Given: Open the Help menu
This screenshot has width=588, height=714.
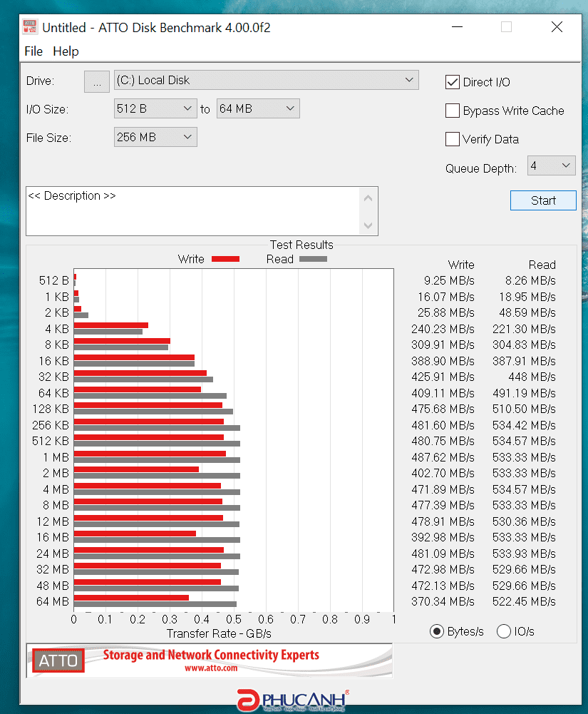Looking at the screenshot, I should coord(66,51).
